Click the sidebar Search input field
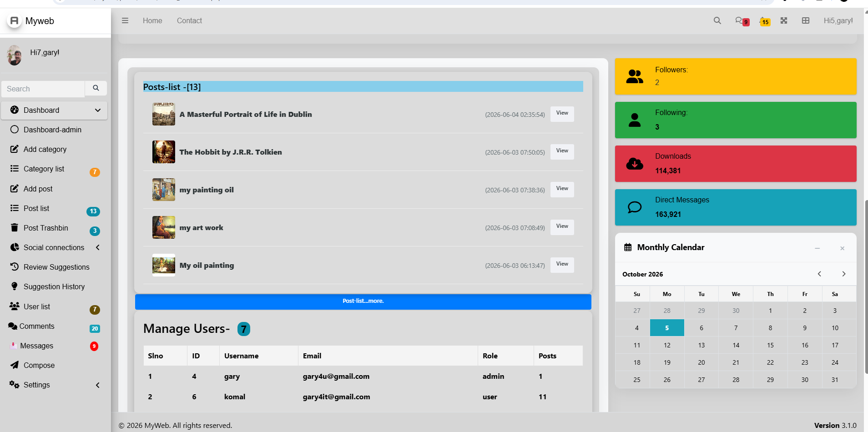868x432 pixels. pyautogui.click(x=43, y=89)
